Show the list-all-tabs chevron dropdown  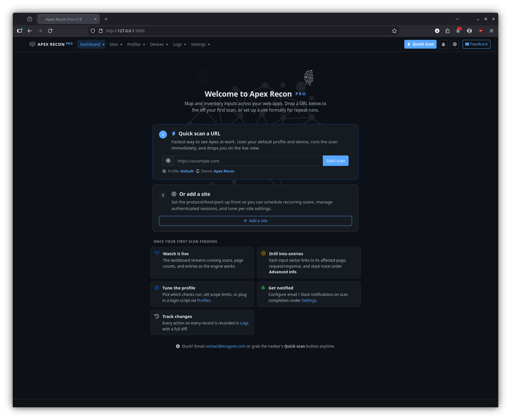click(x=458, y=19)
